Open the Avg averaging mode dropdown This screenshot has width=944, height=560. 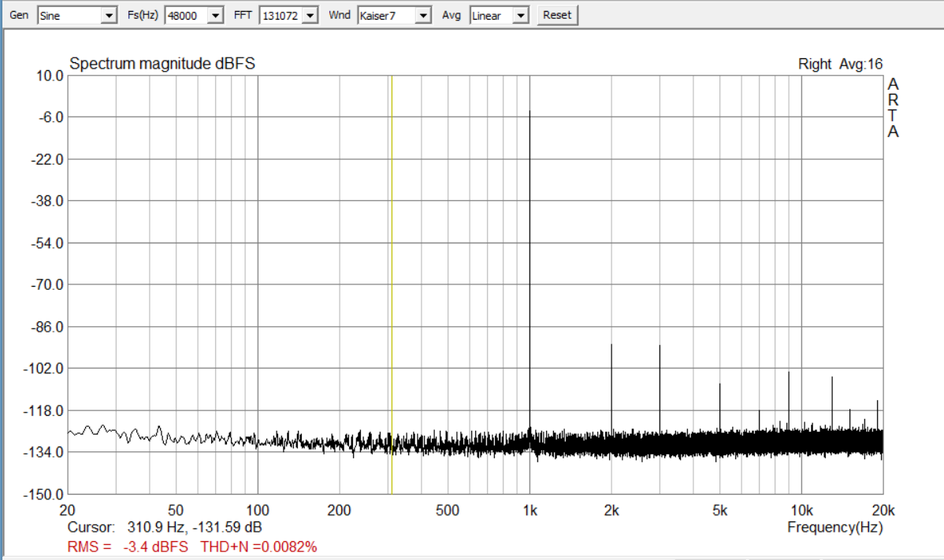[521, 16]
